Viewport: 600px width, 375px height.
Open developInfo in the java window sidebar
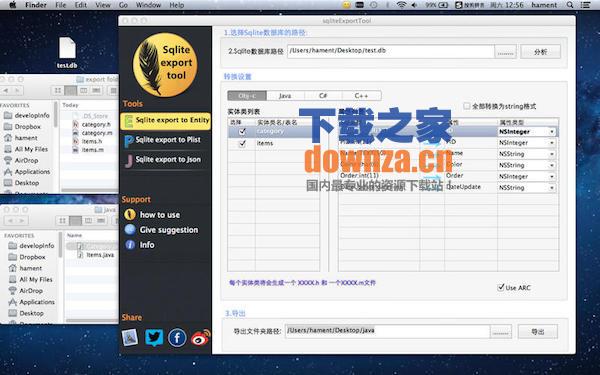pyautogui.click(x=31, y=246)
